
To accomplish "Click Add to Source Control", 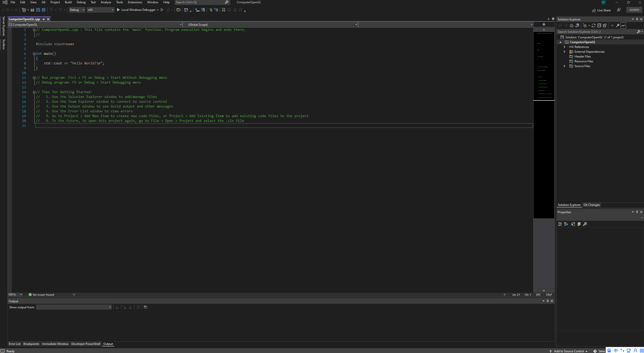I will point(569,351).
